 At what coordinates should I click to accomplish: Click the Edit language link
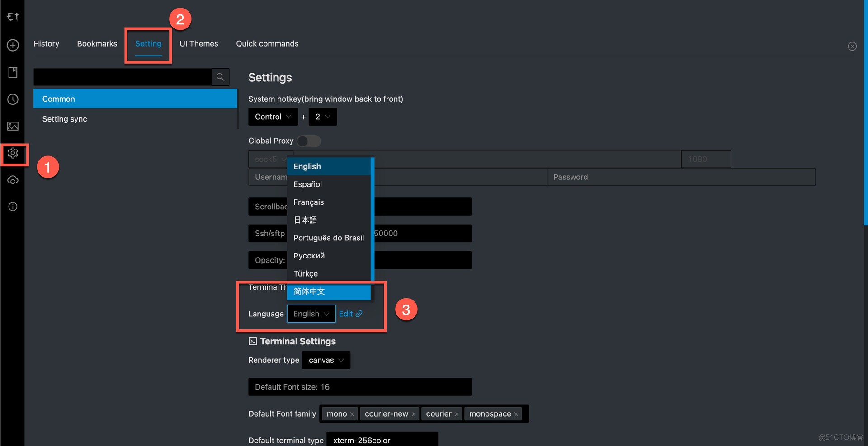tap(345, 314)
